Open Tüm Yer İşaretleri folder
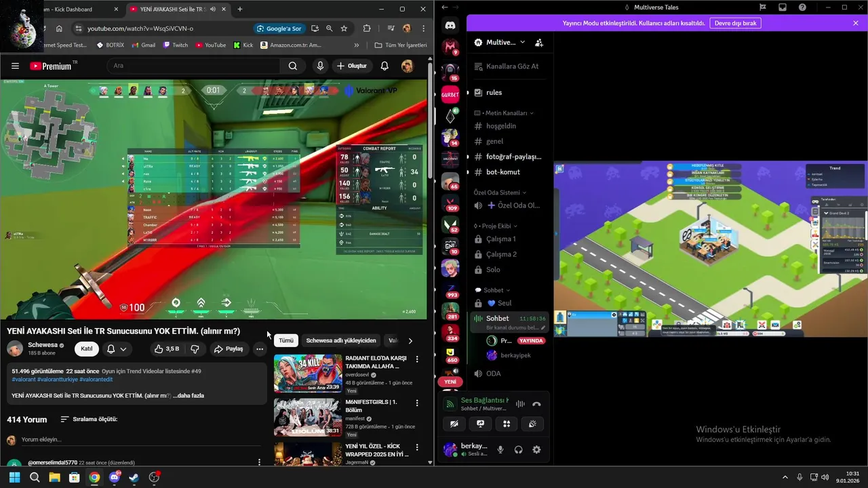 [401, 45]
